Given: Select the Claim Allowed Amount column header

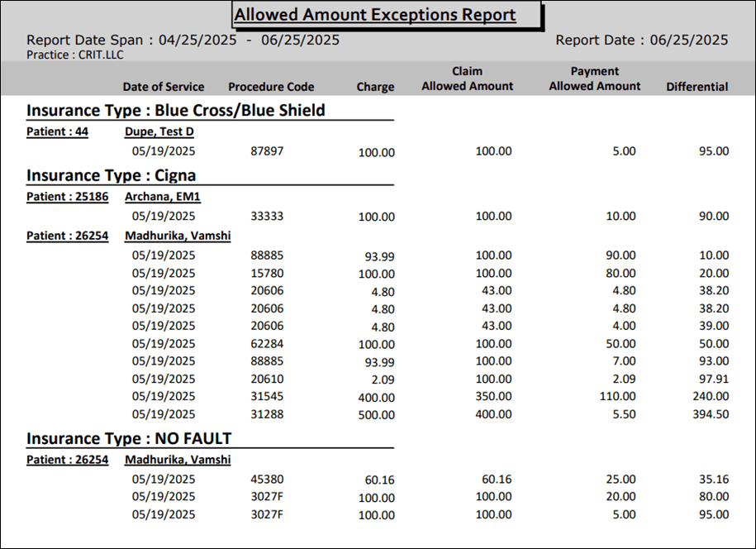Looking at the screenshot, I should click(467, 79).
